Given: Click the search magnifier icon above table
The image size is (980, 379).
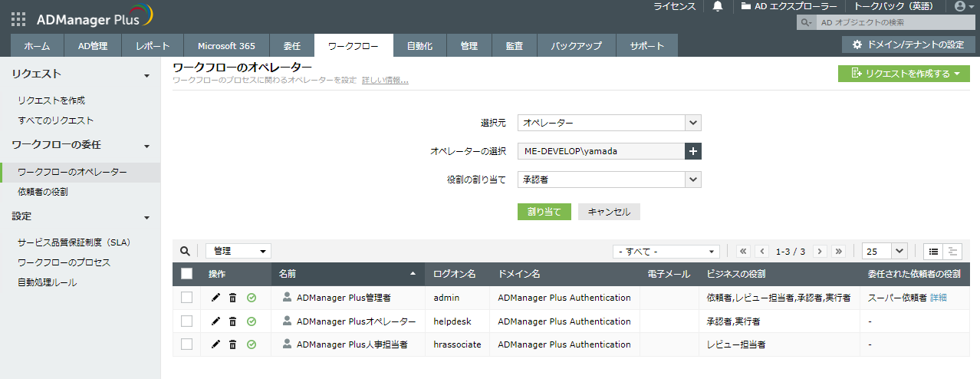Looking at the screenshot, I should (x=185, y=251).
